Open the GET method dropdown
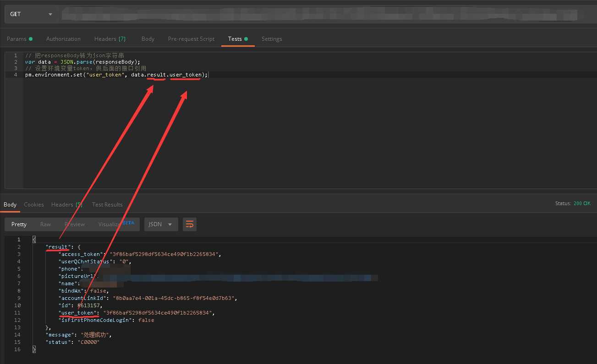597x364 pixels. 31,14
